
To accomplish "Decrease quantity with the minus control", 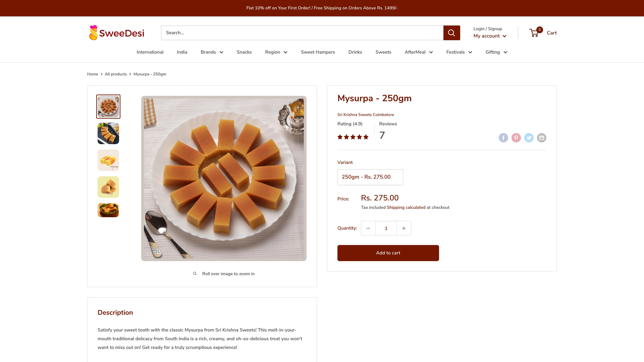I will coord(368,228).
